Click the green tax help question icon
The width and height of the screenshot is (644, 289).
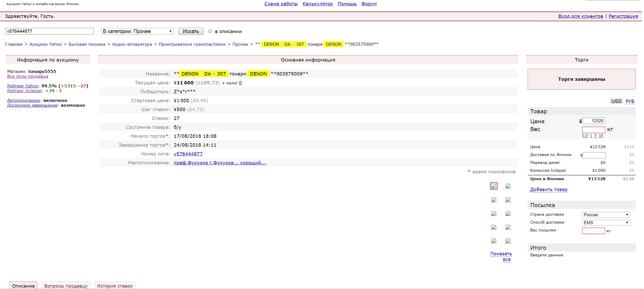coord(240,83)
